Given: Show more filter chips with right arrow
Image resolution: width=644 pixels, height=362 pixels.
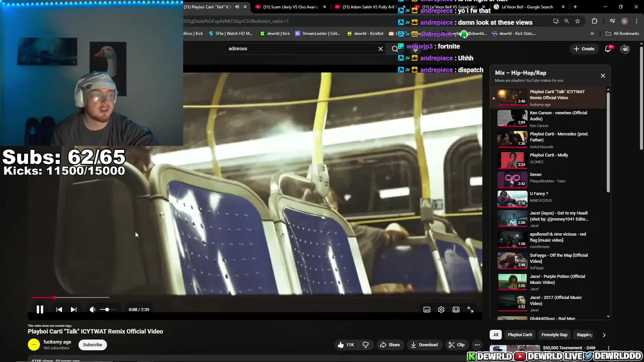Looking at the screenshot, I should pyautogui.click(x=604, y=335).
